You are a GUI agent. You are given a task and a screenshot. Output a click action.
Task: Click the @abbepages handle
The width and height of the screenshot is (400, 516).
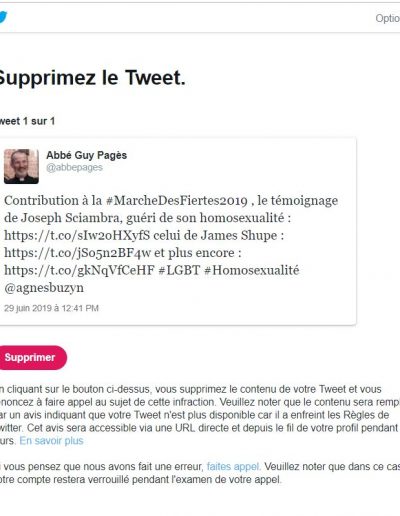tap(74, 168)
